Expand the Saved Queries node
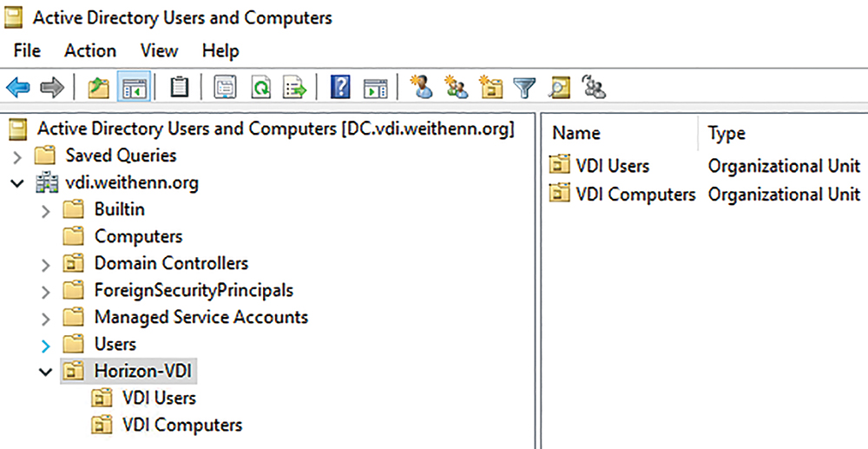 pyautogui.click(x=17, y=157)
